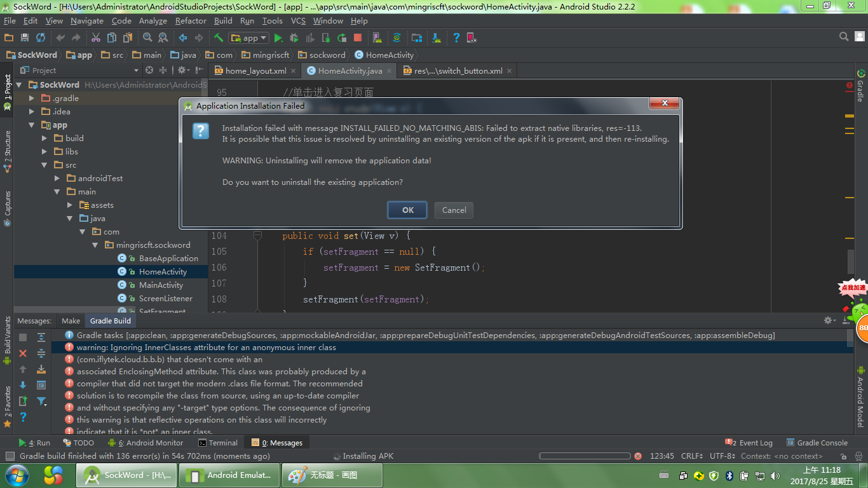Click the Open folder toolbar icon
Screen dimensions: 868x488
pos(9,38)
